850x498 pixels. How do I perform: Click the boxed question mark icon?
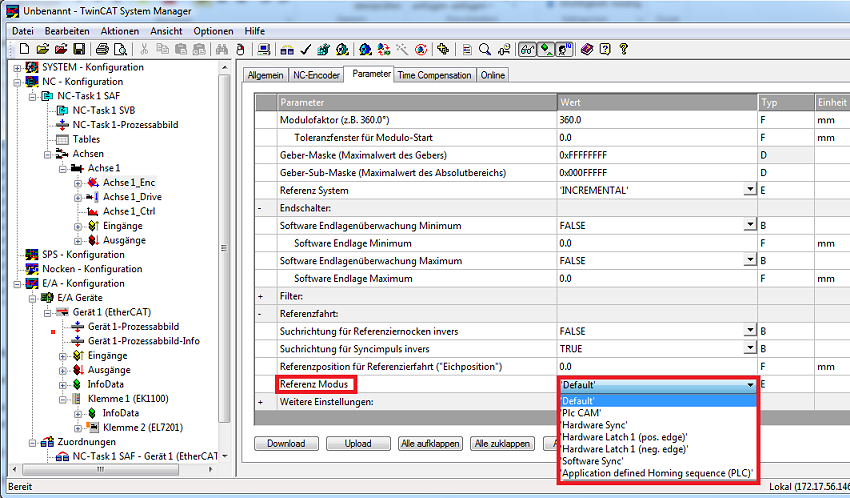pos(605,49)
